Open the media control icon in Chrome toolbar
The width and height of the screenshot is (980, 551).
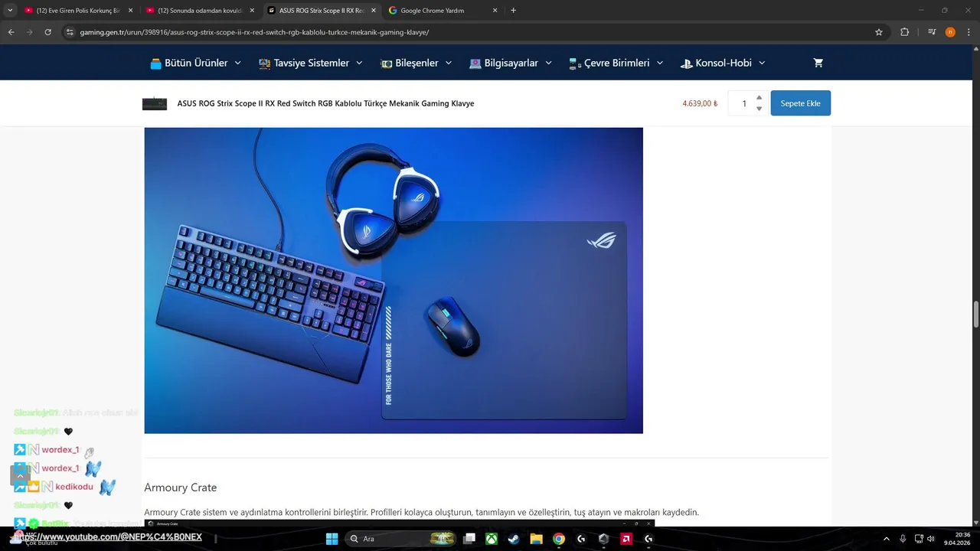pyautogui.click(x=932, y=32)
